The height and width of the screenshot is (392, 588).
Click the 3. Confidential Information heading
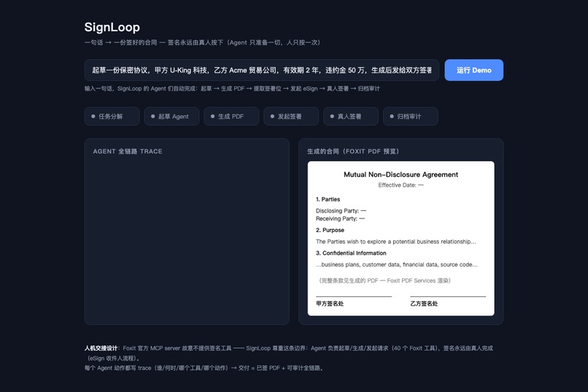(351, 253)
